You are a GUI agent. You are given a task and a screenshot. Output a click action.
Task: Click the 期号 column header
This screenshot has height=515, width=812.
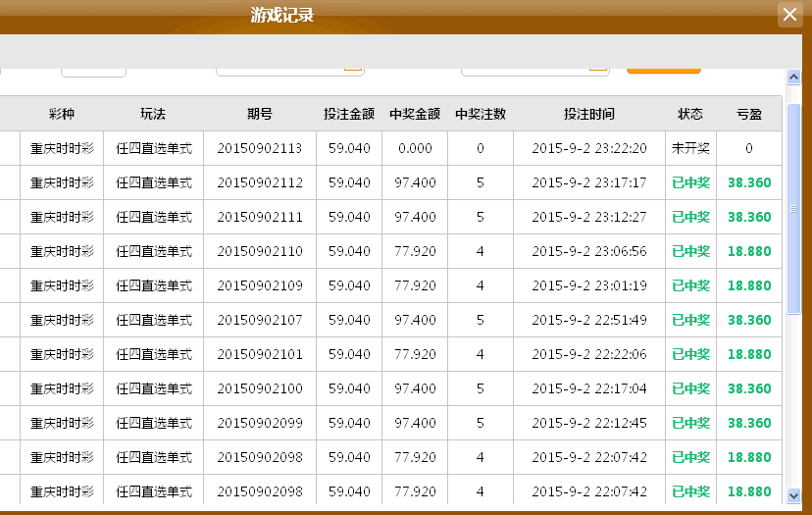point(260,114)
